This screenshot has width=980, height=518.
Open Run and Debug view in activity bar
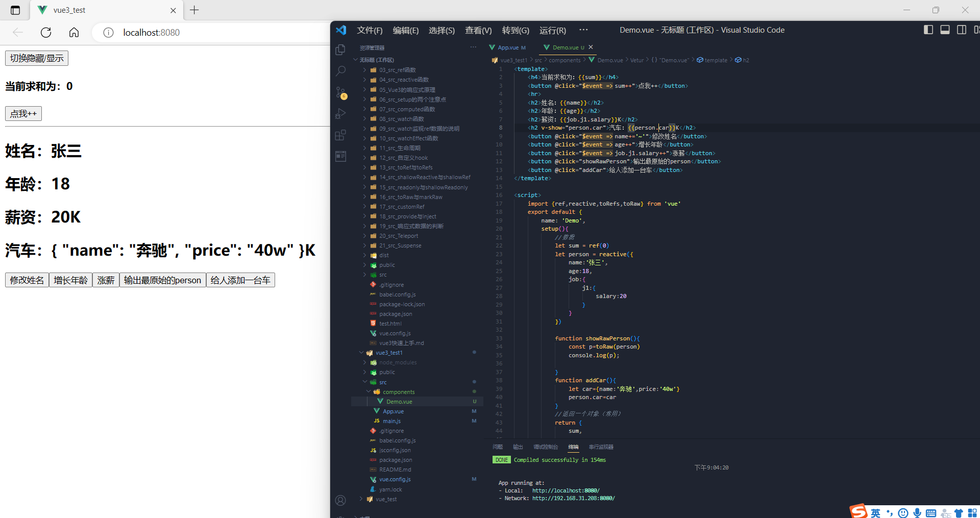pyautogui.click(x=340, y=114)
